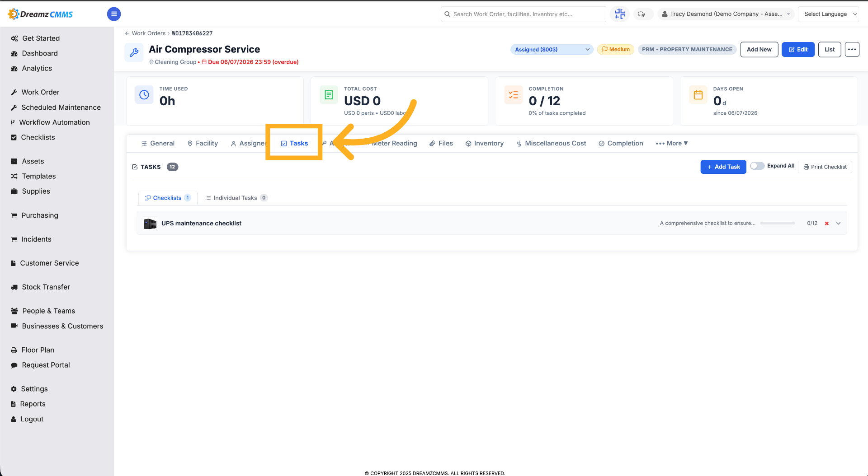Click the Add New button
The width and height of the screenshot is (868, 476).
(x=759, y=49)
